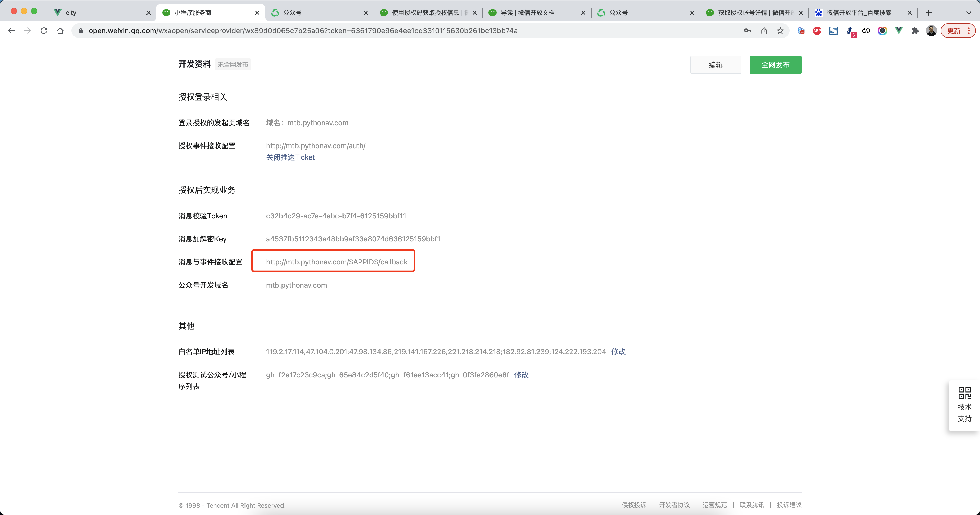Click the home icon in toolbar
The height and width of the screenshot is (515, 980).
(60, 31)
